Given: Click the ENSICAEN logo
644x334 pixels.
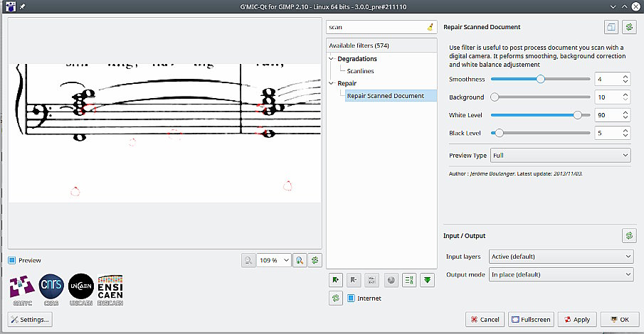Looking at the screenshot, I should point(110,290).
